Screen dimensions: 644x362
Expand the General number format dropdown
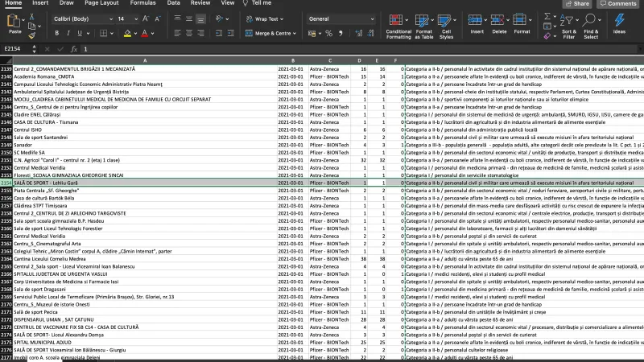pos(372,19)
